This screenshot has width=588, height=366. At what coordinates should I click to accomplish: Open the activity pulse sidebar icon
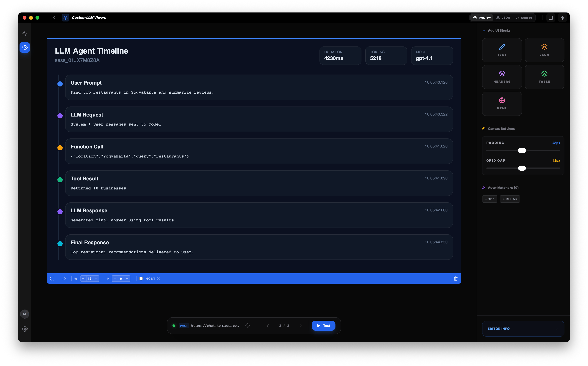(25, 33)
